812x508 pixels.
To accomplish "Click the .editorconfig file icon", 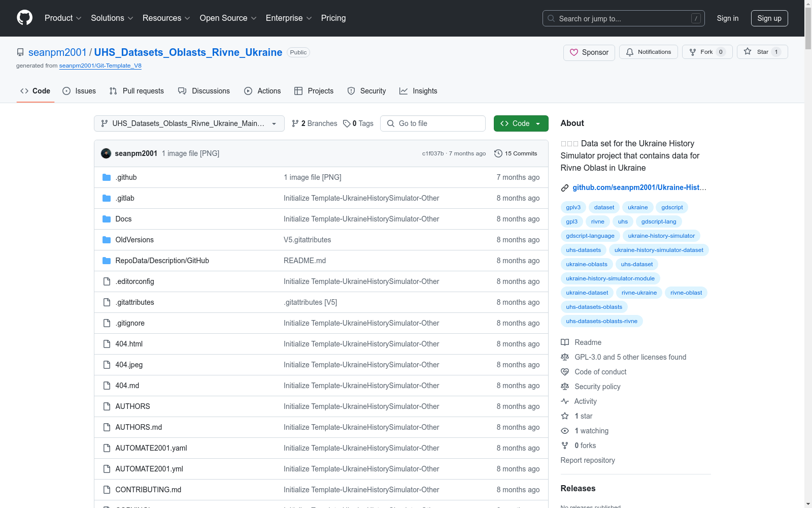I will tap(107, 281).
